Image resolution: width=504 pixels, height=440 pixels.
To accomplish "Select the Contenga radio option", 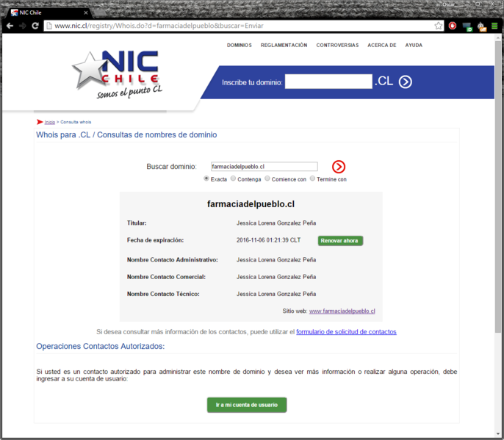I will [x=234, y=178].
